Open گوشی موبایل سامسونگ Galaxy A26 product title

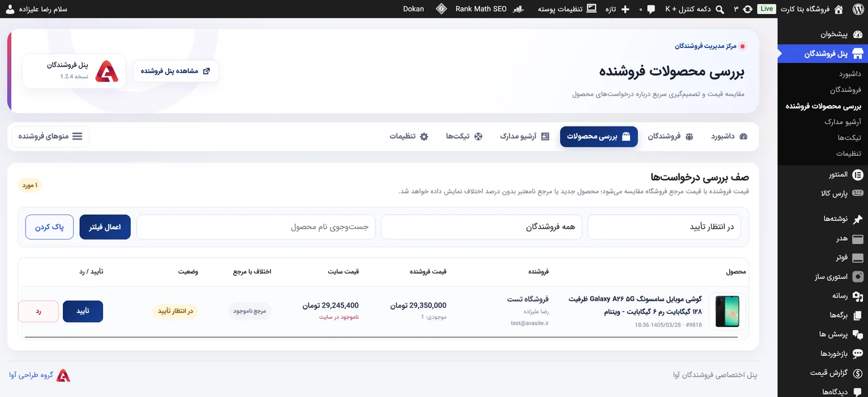[x=635, y=305]
